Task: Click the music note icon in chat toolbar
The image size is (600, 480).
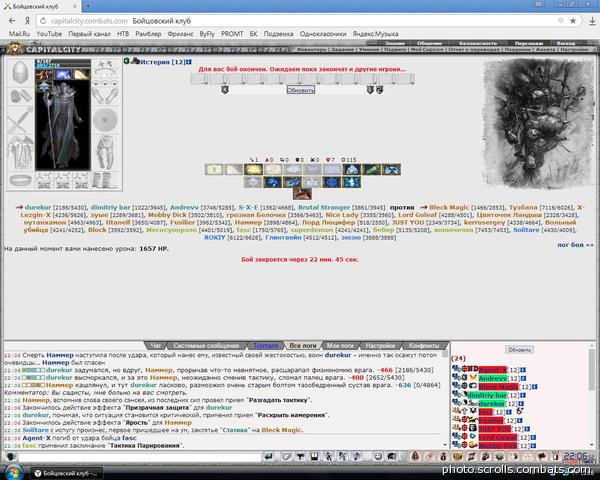Action: coord(356,456)
